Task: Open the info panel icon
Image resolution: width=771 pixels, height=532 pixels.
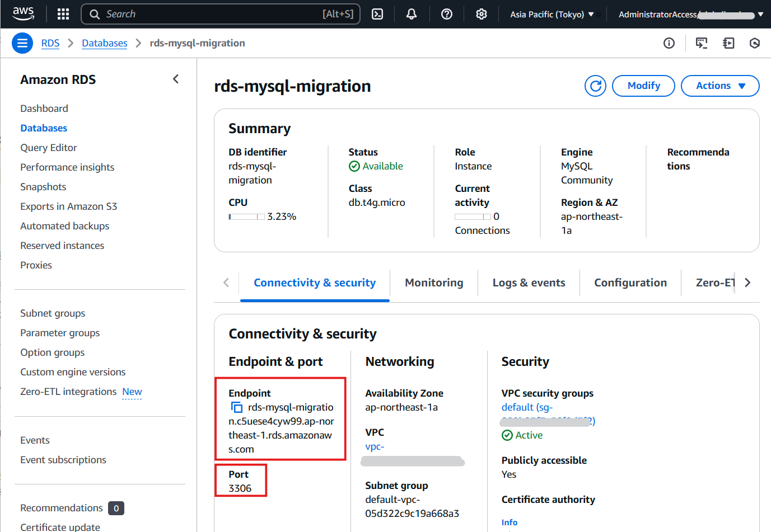Action: pyautogui.click(x=669, y=43)
